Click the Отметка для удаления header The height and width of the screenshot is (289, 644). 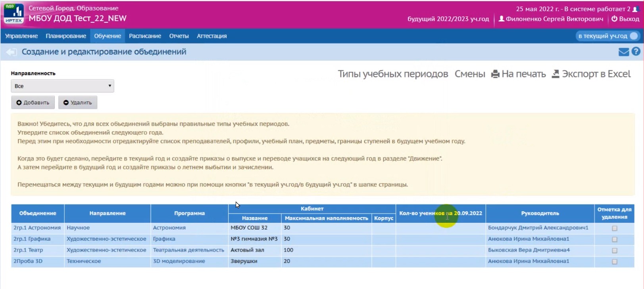click(x=614, y=213)
